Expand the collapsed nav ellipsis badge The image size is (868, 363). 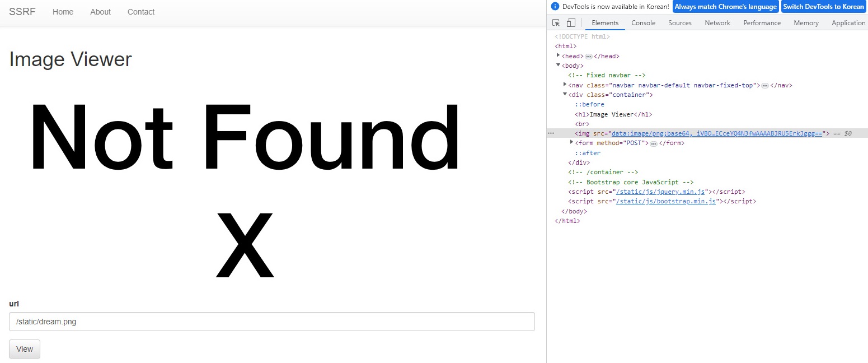[x=765, y=85]
